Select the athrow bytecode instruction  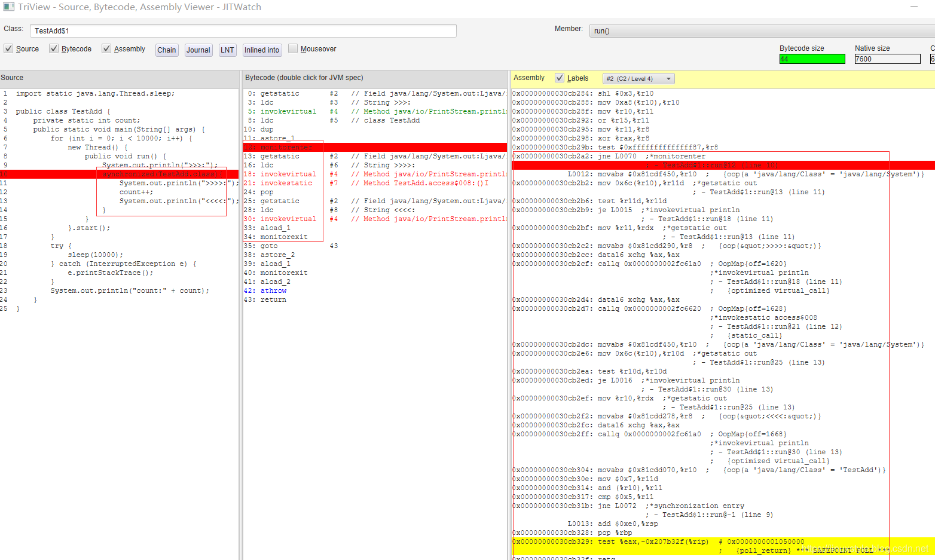(273, 290)
